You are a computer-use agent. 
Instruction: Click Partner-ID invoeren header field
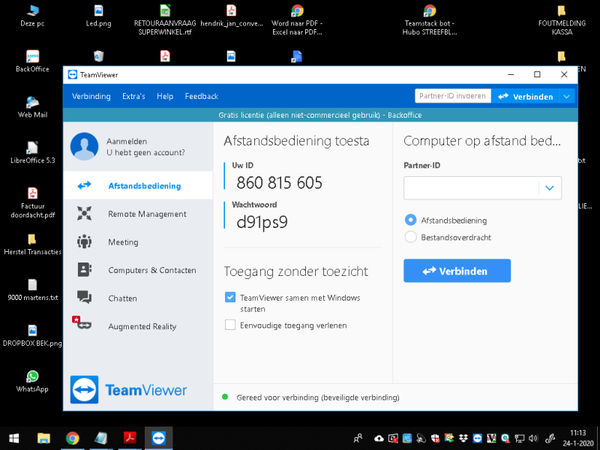click(x=453, y=96)
